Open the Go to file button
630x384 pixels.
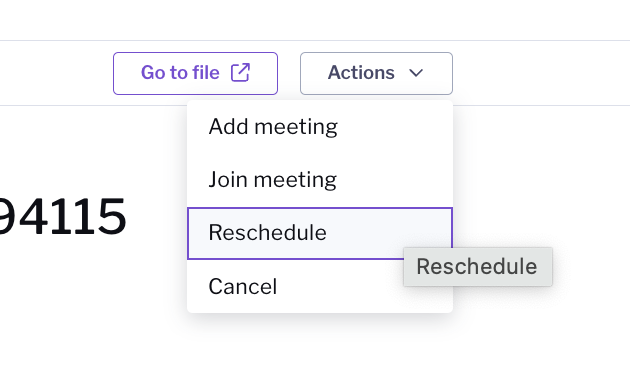(195, 74)
